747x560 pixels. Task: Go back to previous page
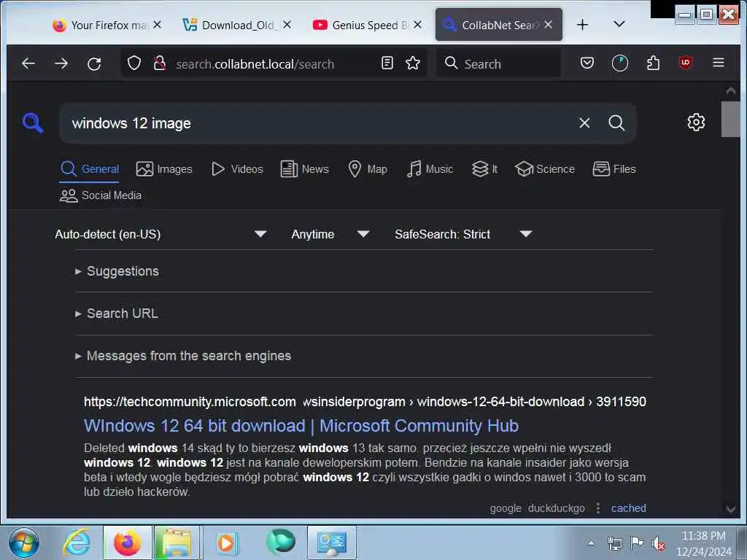pyautogui.click(x=28, y=63)
